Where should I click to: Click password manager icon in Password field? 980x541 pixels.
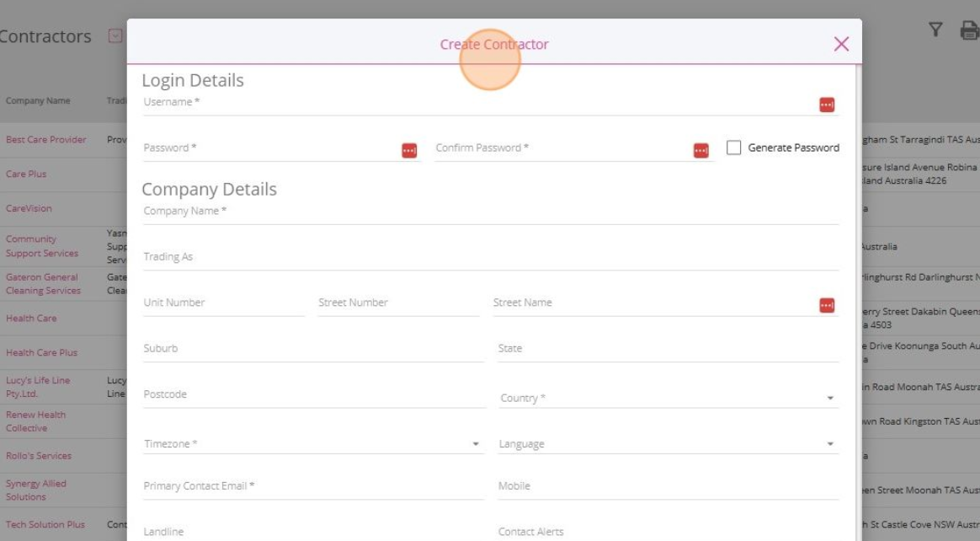(409, 150)
